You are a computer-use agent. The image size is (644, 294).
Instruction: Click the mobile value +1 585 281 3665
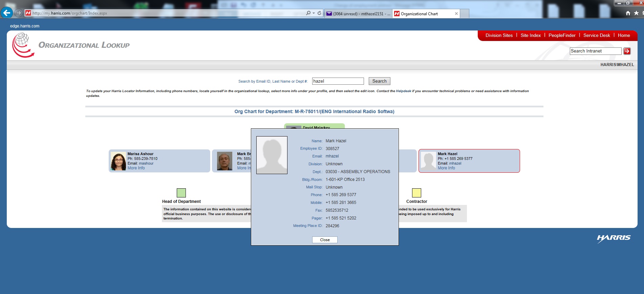(x=341, y=203)
